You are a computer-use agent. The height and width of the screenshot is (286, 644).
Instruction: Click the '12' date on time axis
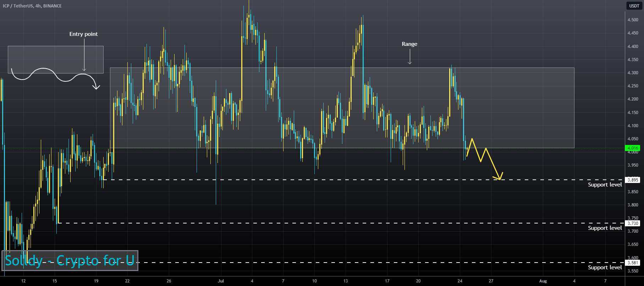coord(23,281)
